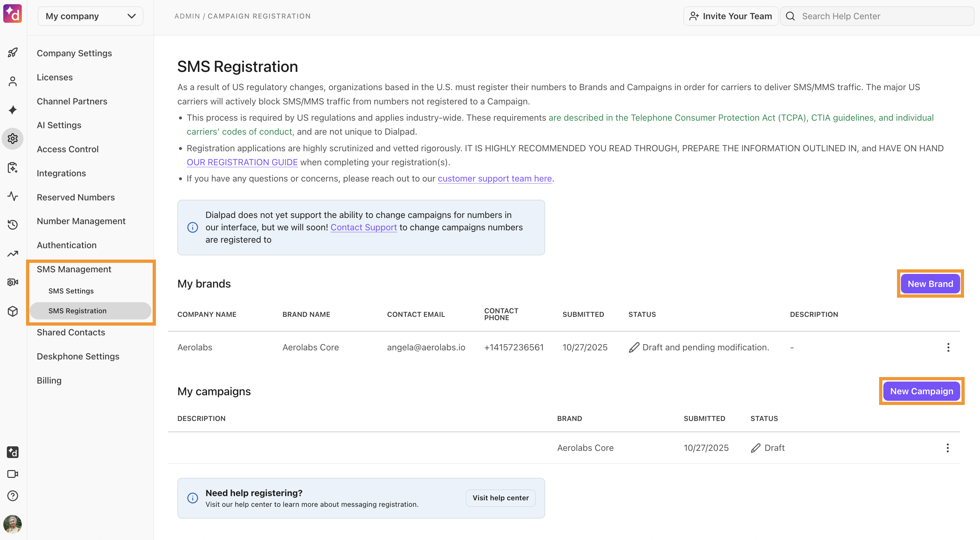Expand the My company dropdown
This screenshot has width=980, height=540.
click(x=90, y=16)
